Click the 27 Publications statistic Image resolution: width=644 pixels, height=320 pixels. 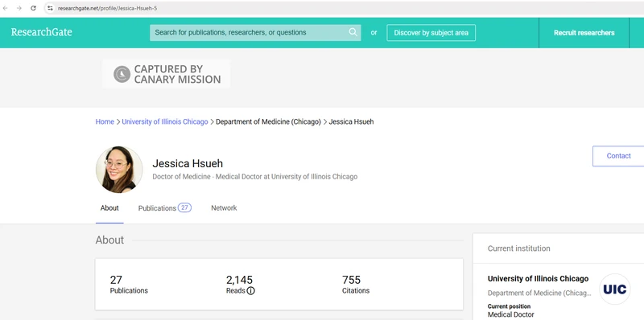pos(129,285)
